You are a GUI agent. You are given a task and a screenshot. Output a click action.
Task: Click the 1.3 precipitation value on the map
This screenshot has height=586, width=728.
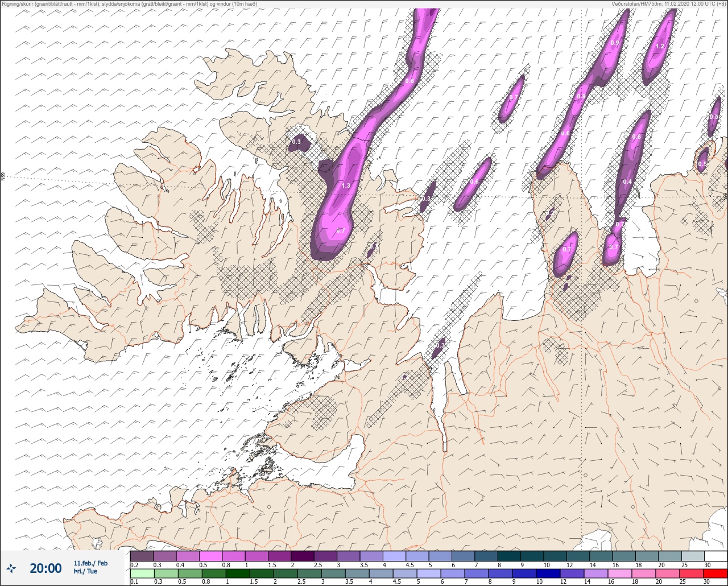(x=346, y=185)
